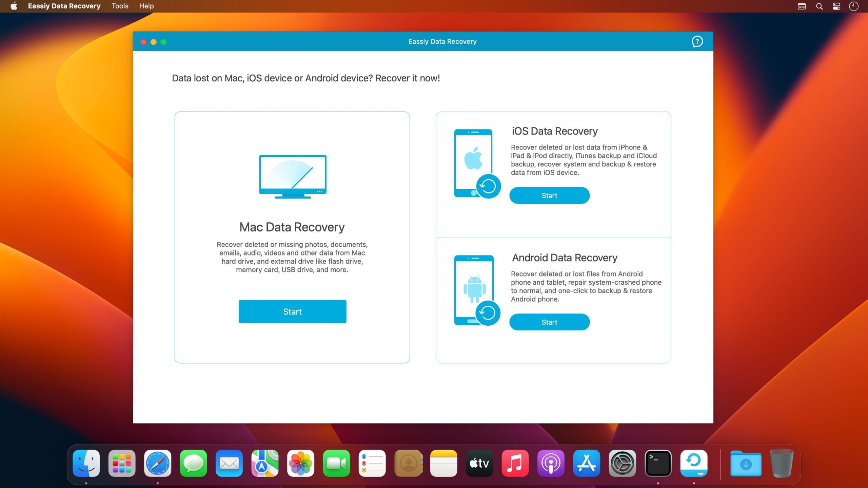Open Maps from the Dock
Screen dimensions: 868x488
point(265,463)
